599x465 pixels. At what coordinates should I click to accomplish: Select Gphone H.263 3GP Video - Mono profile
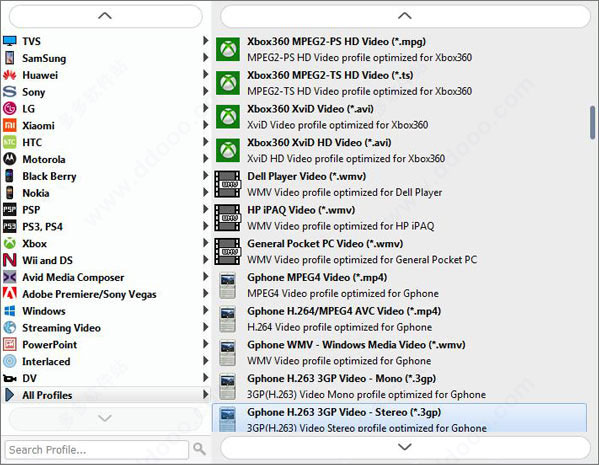(x=400, y=386)
